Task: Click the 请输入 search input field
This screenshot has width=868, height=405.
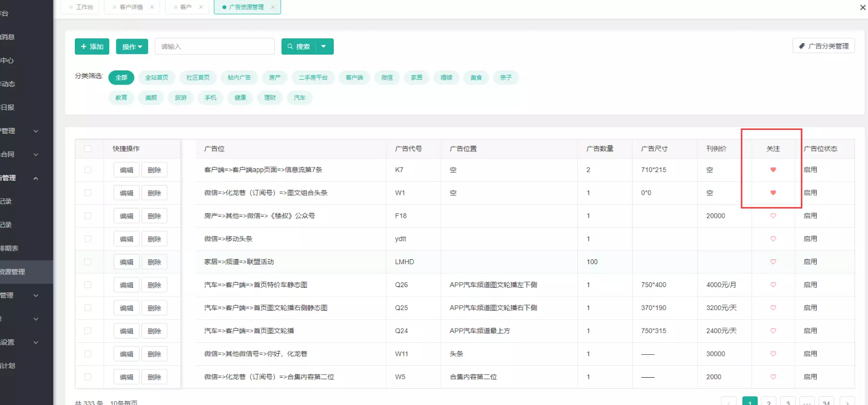Action: click(215, 46)
